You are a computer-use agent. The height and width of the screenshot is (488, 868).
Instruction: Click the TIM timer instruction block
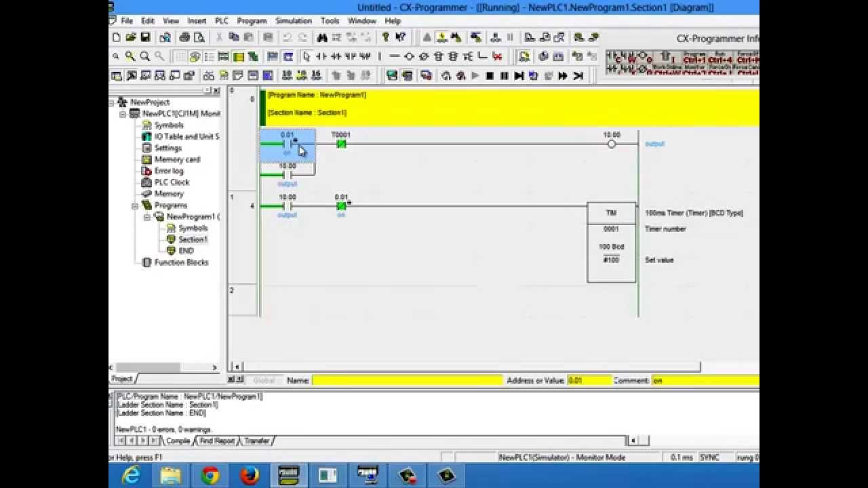(x=611, y=242)
